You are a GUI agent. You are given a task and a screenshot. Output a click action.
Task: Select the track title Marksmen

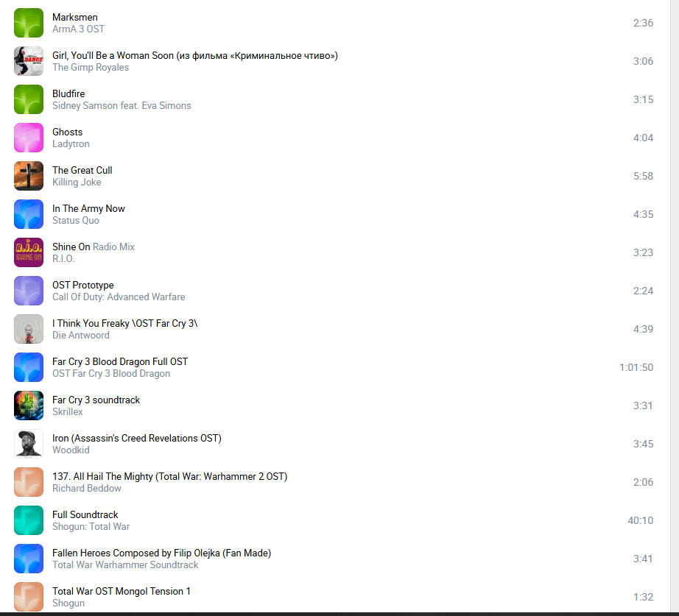coord(75,18)
